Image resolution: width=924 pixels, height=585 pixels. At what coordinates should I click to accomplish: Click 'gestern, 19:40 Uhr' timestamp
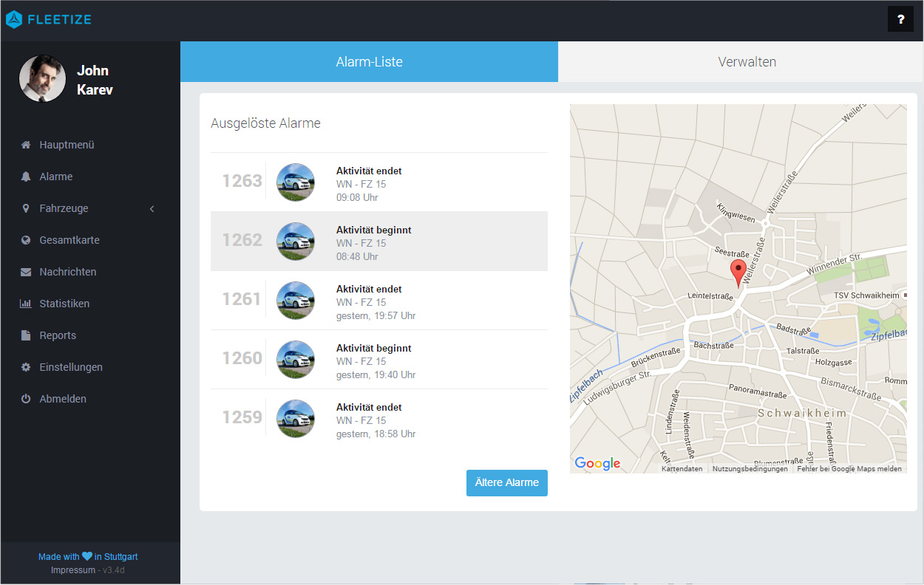pyautogui.click(x=376, y=375)
